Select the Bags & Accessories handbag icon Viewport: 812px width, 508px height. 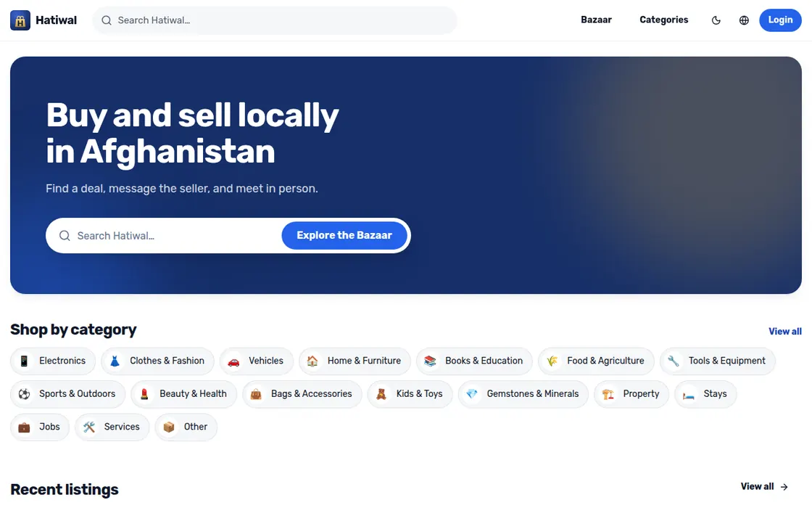point(256,394)
